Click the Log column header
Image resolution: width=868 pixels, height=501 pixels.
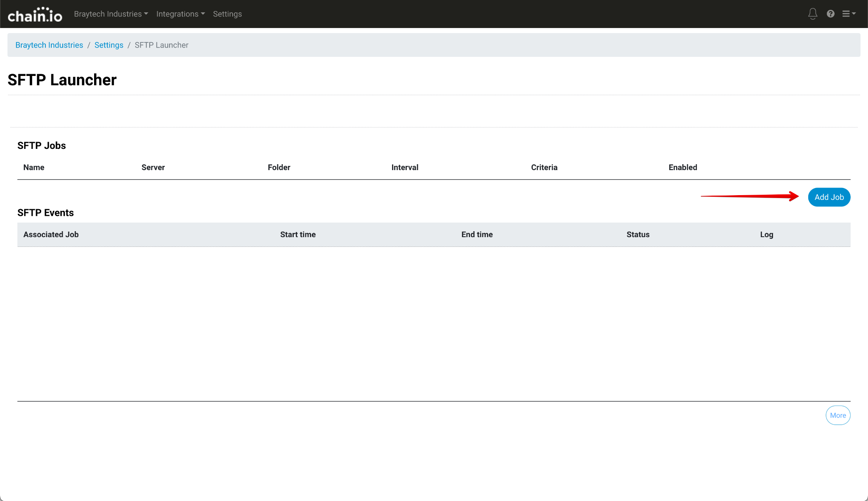(766, 235)
